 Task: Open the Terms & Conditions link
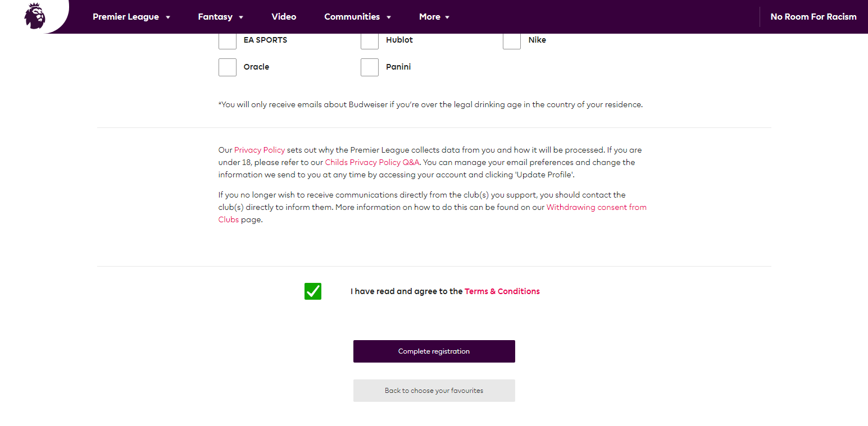pyautogui.click(x=502, y=291)
